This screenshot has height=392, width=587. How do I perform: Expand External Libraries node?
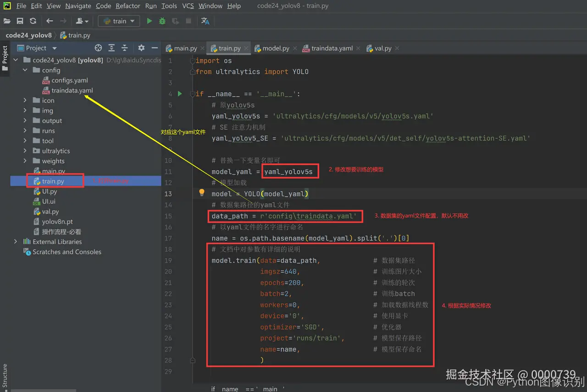pos(16,242)
